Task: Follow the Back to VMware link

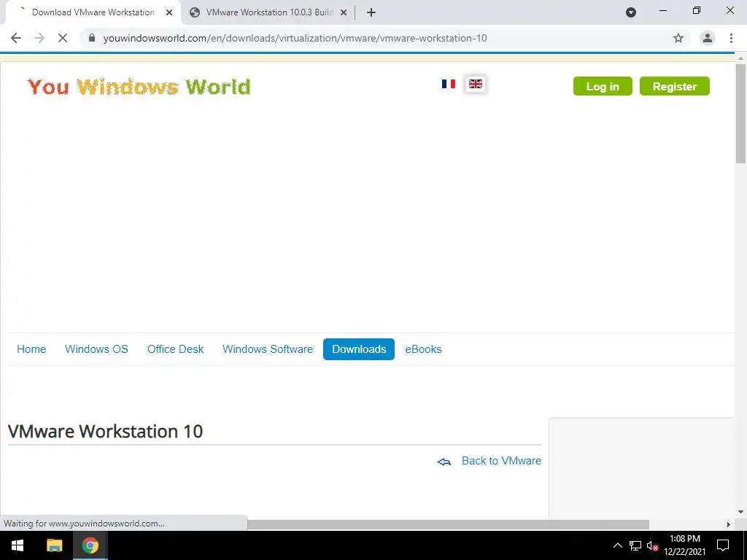Action: click(x=501, y=461)
